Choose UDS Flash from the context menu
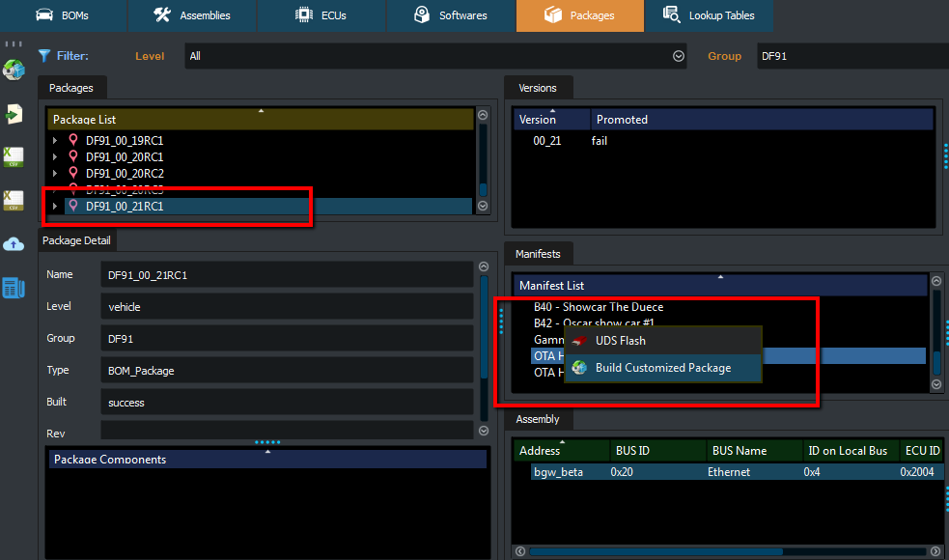The width and height of the screenshot is (949, 560). coord(662,341)
